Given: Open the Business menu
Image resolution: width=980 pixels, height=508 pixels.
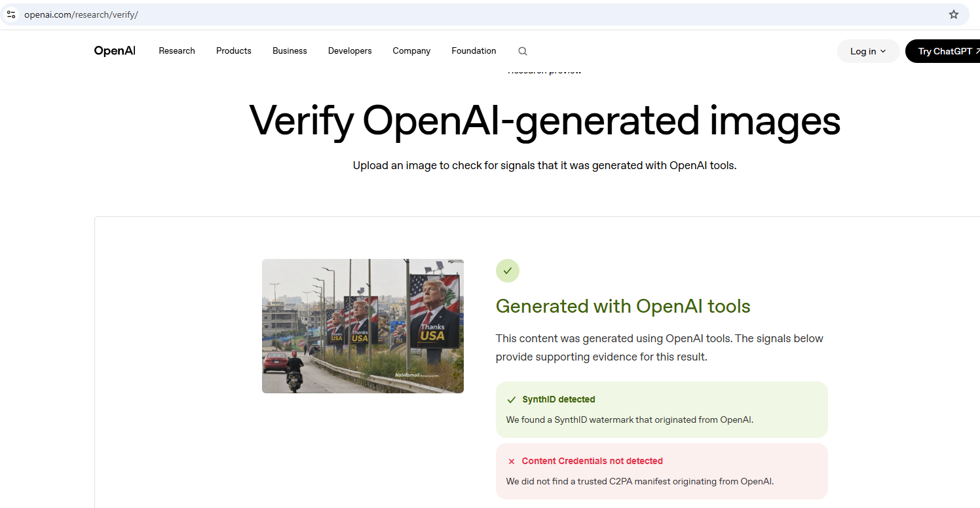Looking at the screenshot, I should (290, 50).
